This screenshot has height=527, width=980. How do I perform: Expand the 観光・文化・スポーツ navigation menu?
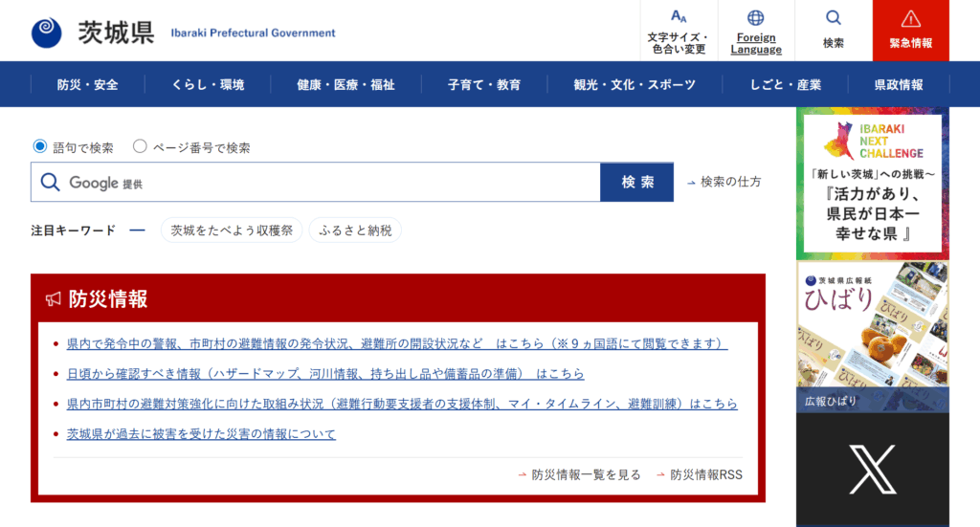tap(635, 84)
